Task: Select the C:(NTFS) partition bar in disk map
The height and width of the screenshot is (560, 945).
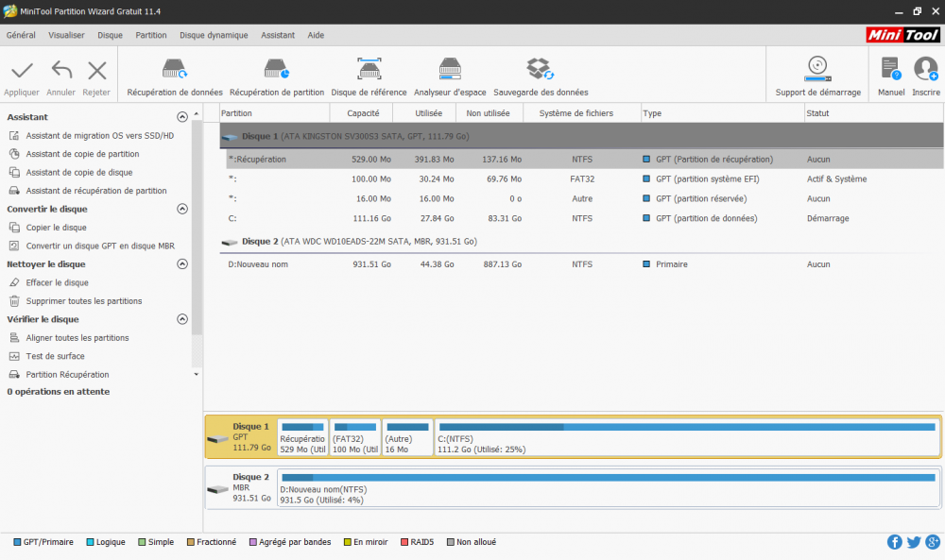Action: pos(687,438)
